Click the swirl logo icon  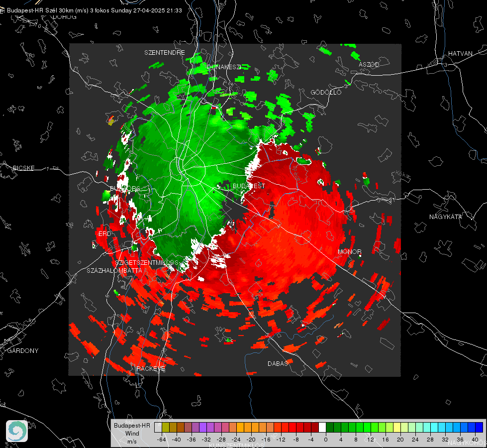(17, 431)
